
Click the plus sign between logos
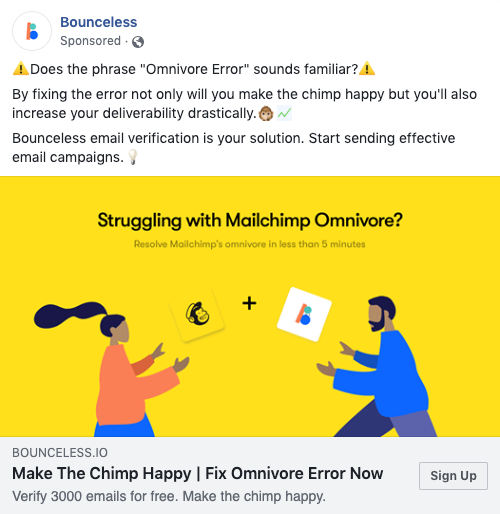(249, 303)
